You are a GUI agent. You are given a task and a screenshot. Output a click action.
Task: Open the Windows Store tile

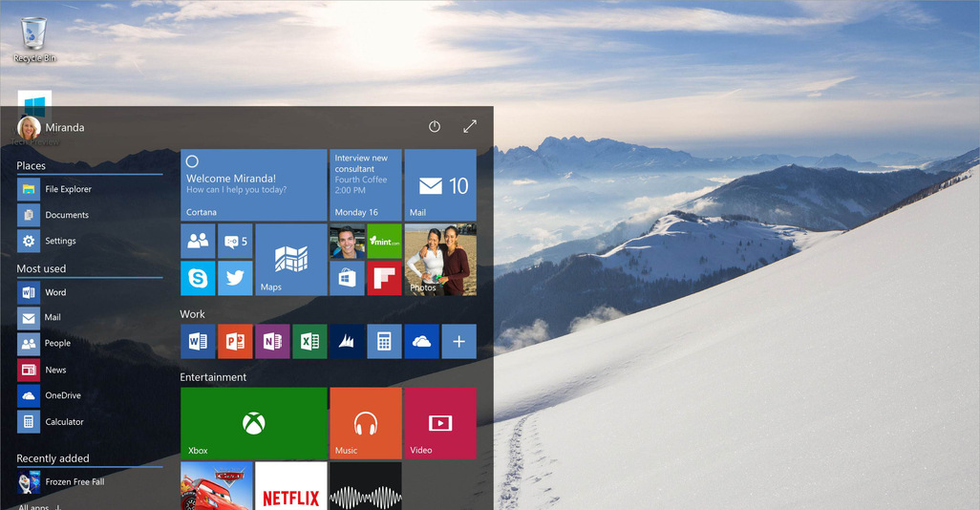(347, 279)
